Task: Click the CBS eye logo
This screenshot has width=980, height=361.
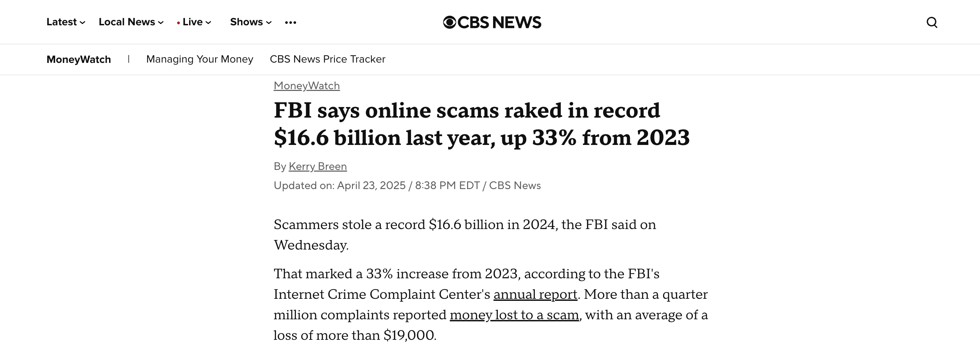Action: click(x=451, y=22)
